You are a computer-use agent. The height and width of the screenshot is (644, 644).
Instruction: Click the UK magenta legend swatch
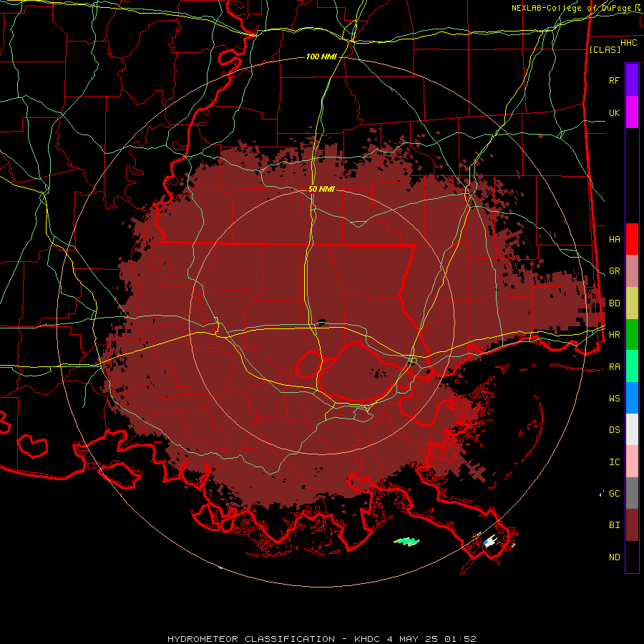632,112
